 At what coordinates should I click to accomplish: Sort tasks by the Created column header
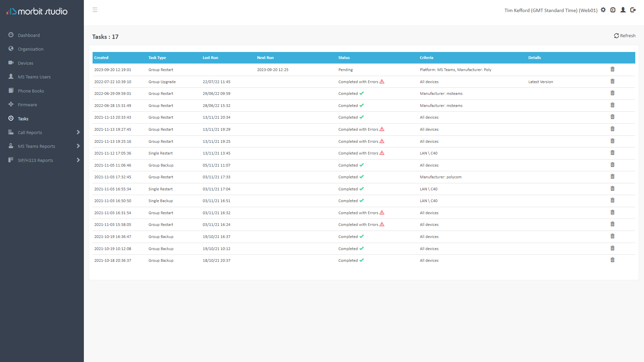point(101,58)
